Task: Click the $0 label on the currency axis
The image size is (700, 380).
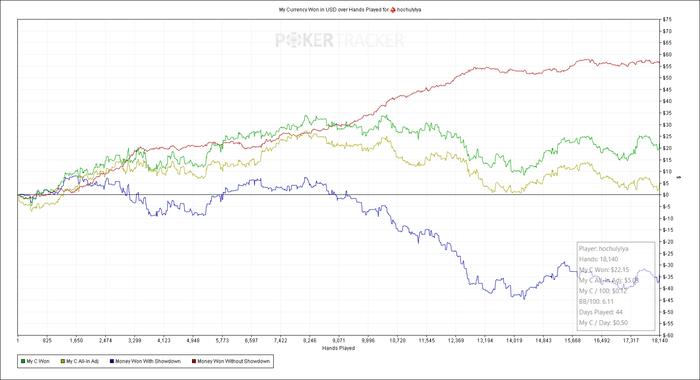Action: (x=666, y=195)
